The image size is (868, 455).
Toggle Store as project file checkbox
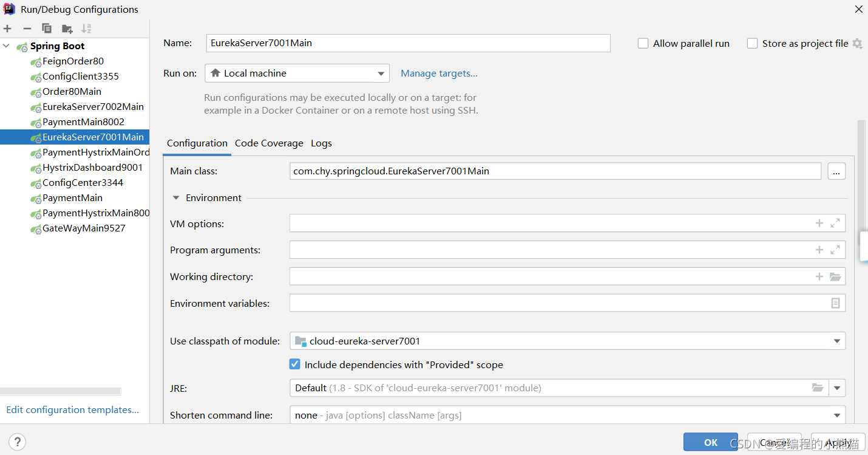(753, 44)
